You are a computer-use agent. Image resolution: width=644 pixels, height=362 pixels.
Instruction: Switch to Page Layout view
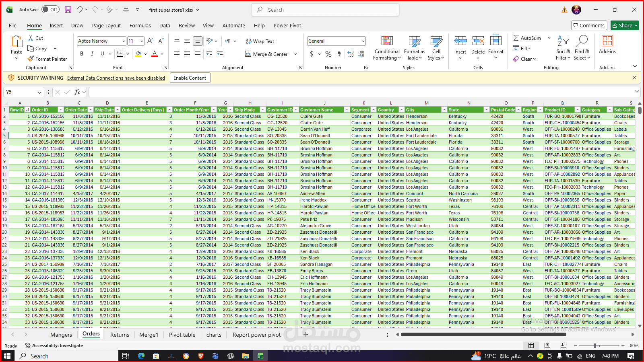point(547,346)
